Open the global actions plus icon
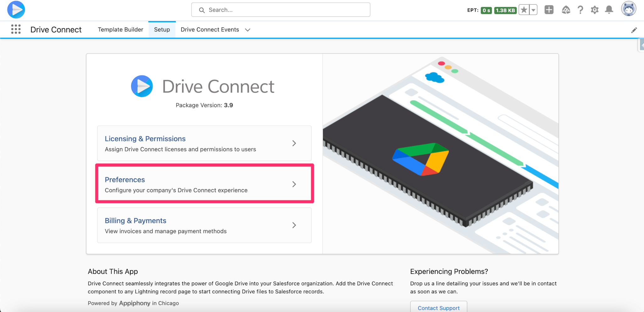The image size is (644, 312). (x=549, y=10)
